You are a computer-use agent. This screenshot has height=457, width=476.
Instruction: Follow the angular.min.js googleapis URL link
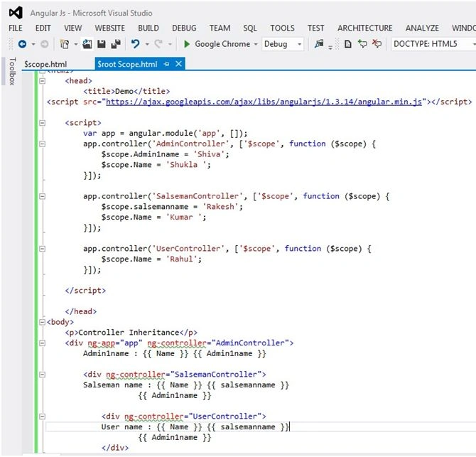pyautogui.click(x=264, y=102)
